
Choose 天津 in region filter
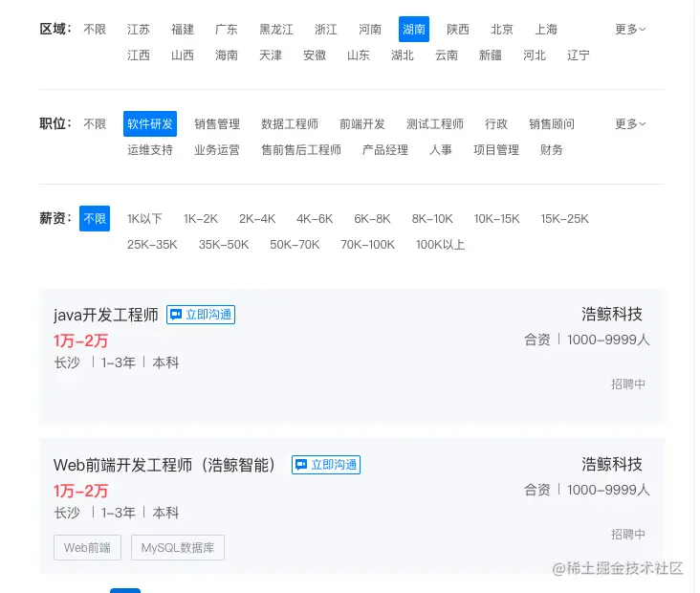(x=271, y=55)
